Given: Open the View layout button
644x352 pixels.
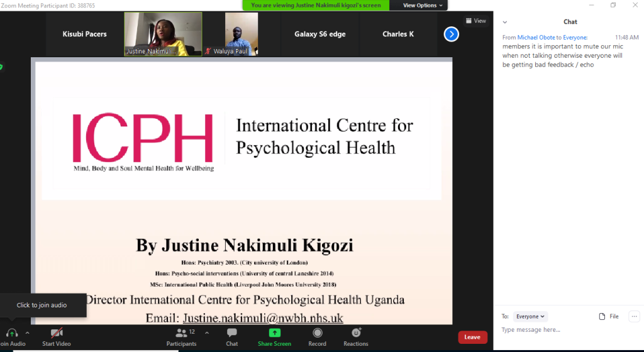Looking at the screenshot, I should point(476,21).
